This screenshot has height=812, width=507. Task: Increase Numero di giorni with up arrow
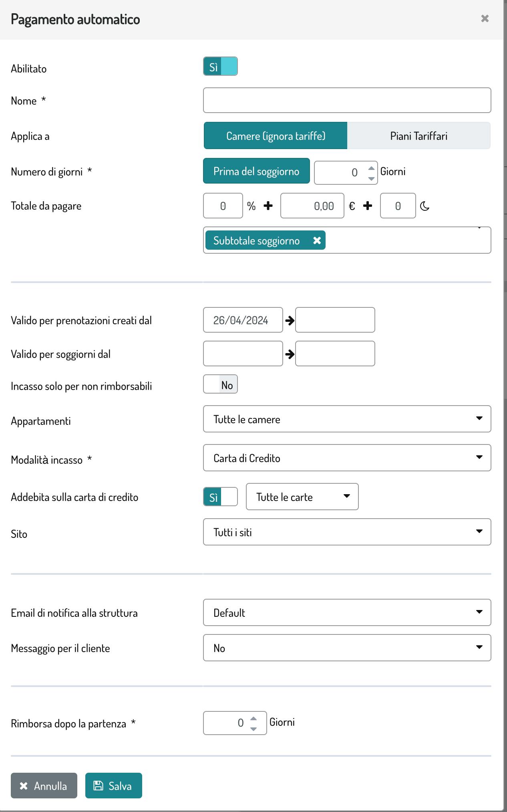(371, 168)
